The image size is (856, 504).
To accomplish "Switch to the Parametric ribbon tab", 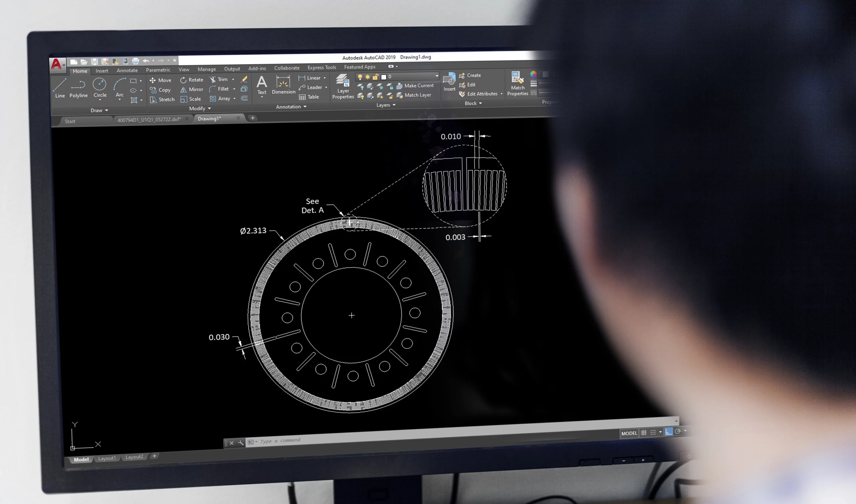I will (158, 70).
